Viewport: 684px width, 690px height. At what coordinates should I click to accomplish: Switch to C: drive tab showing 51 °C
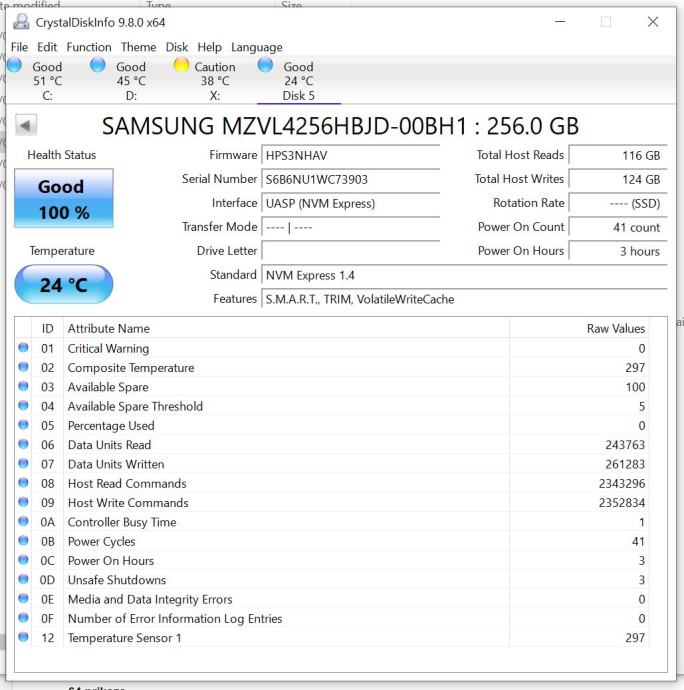(x=47, y=81)
